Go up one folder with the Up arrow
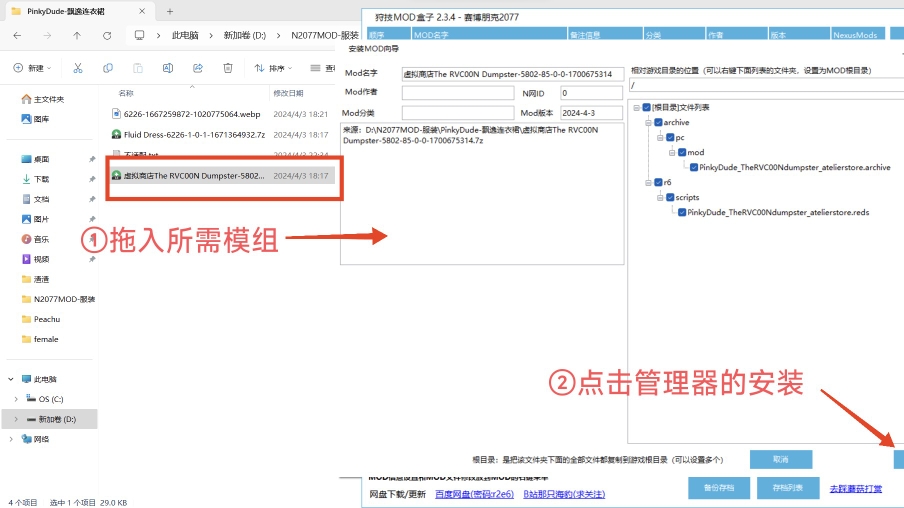Image resolution: width=904 pixels, height=508 pixels. click(77, 35)
